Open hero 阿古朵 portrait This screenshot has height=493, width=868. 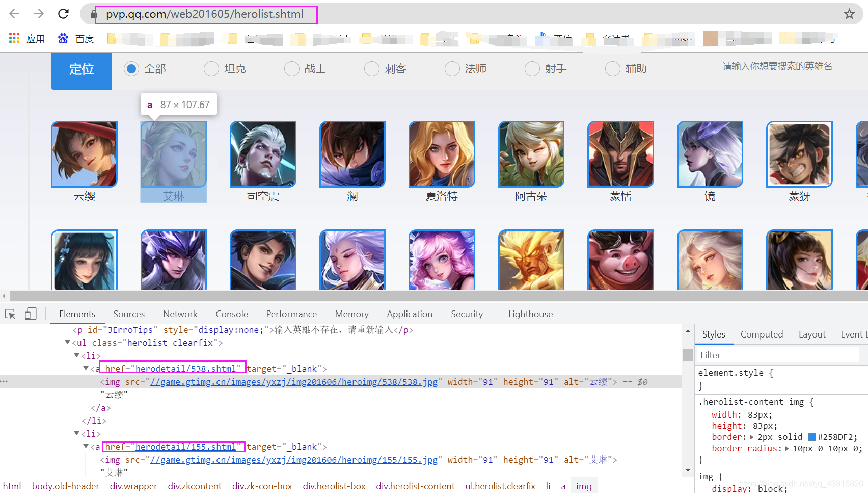coord(531,154)
